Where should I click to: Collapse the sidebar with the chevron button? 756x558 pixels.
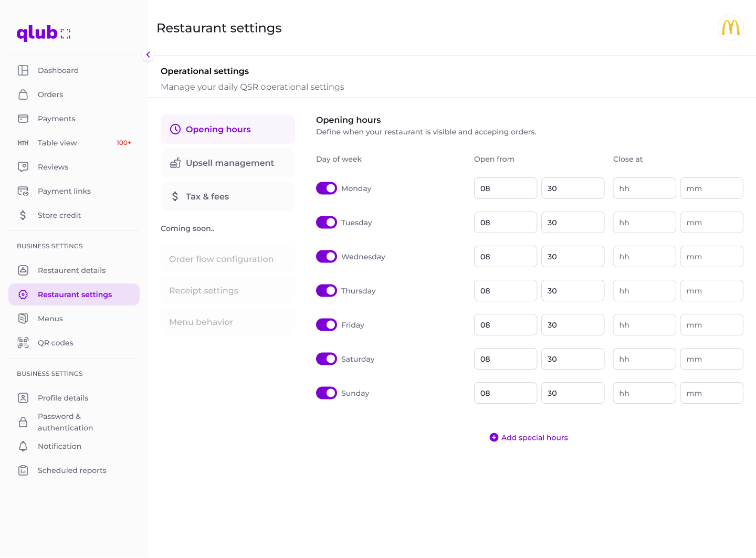tap(148, 55)
